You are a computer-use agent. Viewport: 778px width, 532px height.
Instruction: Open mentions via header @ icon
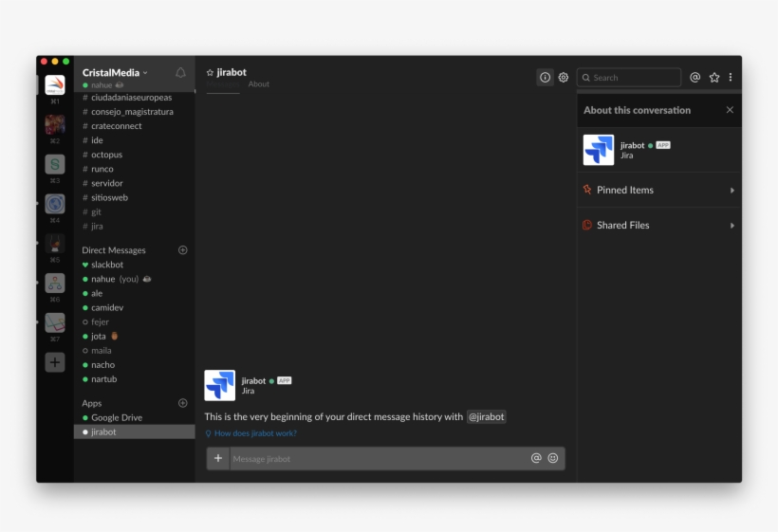(695, 78)
